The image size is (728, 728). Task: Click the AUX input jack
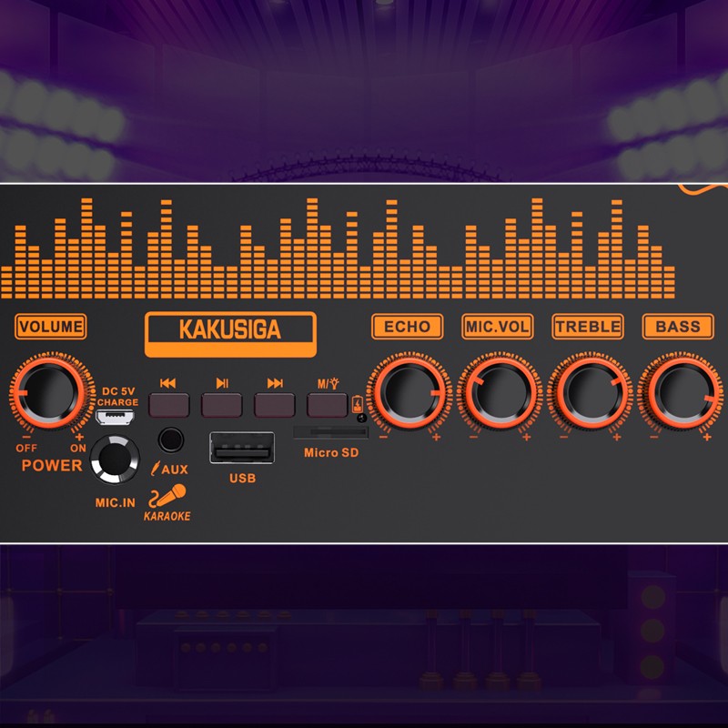169,440
